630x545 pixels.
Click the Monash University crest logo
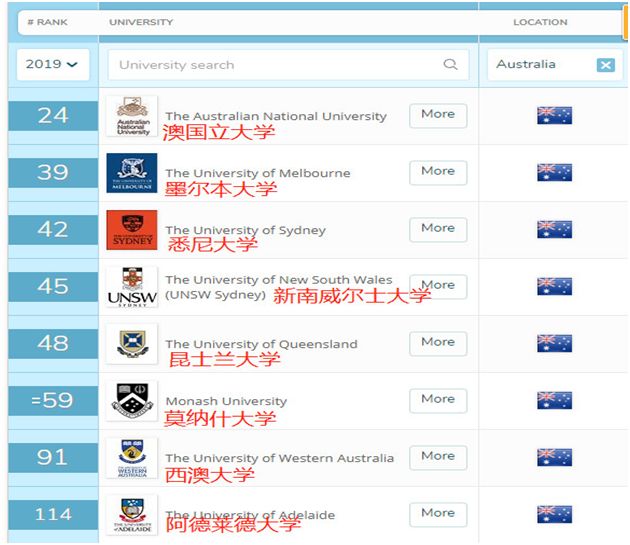[x=132, y=401]
